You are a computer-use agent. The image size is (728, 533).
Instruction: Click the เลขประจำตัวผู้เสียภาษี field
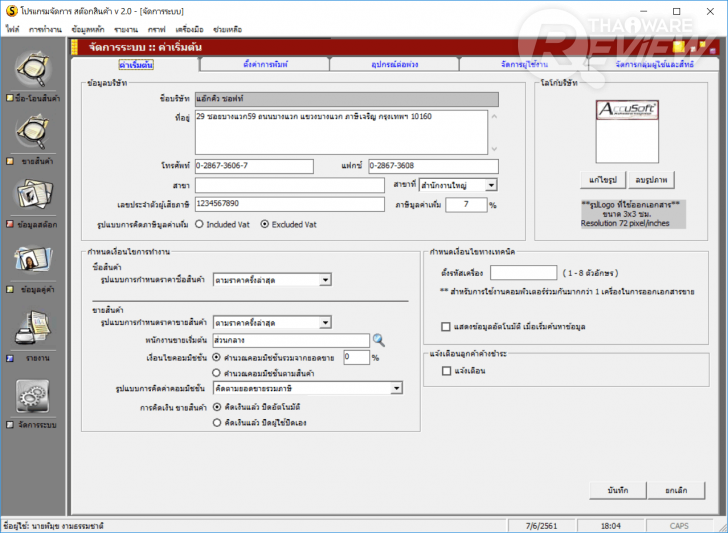pyautogui.click(x=289, y=204)
